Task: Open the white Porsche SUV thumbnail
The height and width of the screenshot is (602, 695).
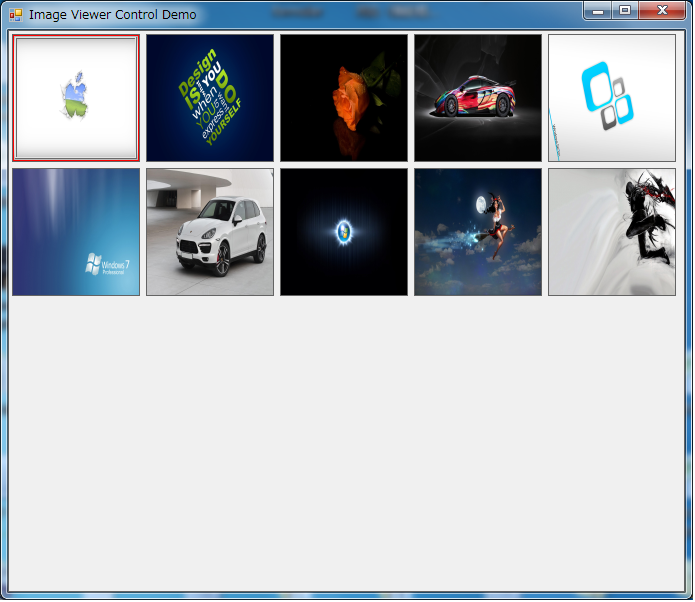Action: 210,232
